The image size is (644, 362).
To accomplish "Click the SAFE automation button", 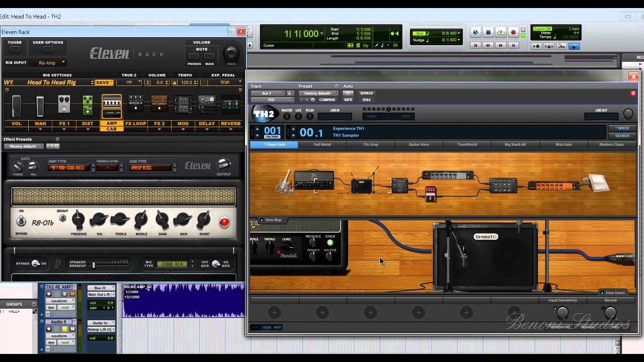I will click(348, 100).
